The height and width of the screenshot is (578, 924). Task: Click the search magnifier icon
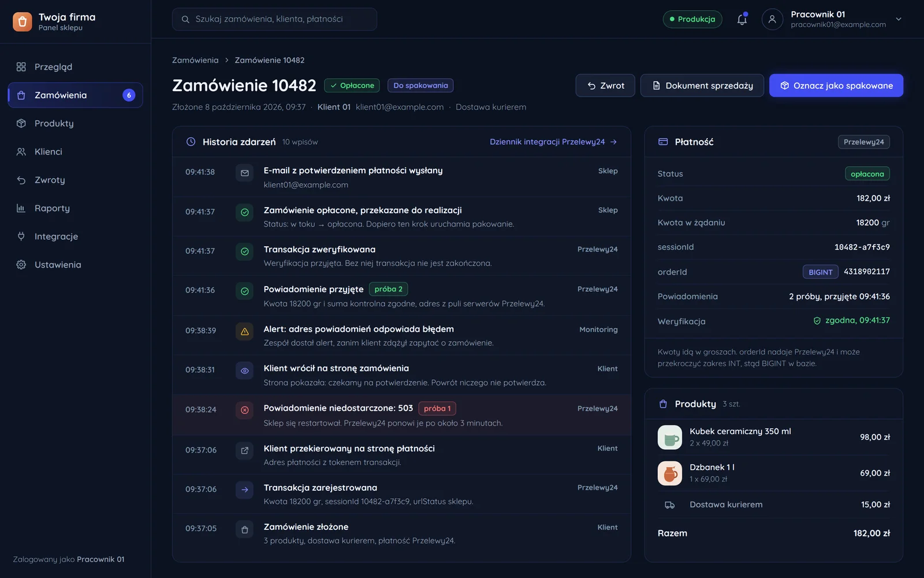[185, 19]
